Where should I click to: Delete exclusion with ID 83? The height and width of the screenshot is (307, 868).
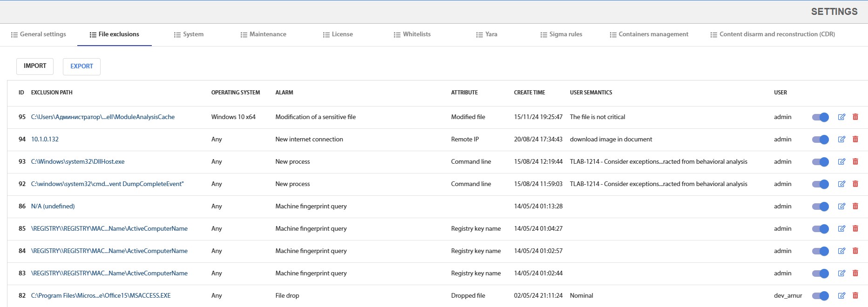click(855, 274)
